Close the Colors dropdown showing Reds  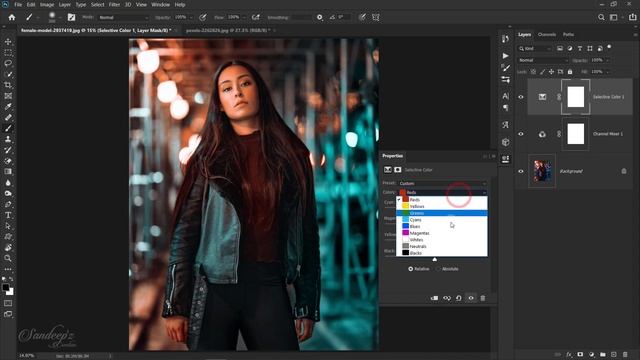point(442,192)
